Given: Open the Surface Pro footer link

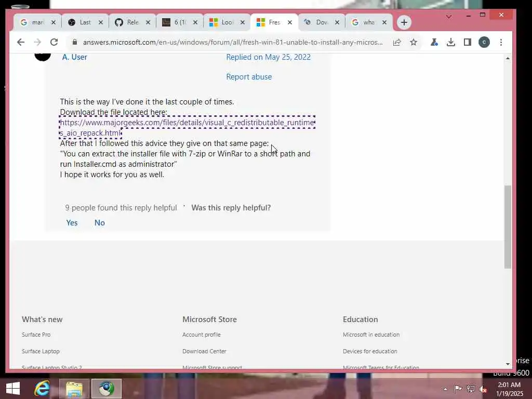Looking at the screenshot, I should click(x=36, y=335).
